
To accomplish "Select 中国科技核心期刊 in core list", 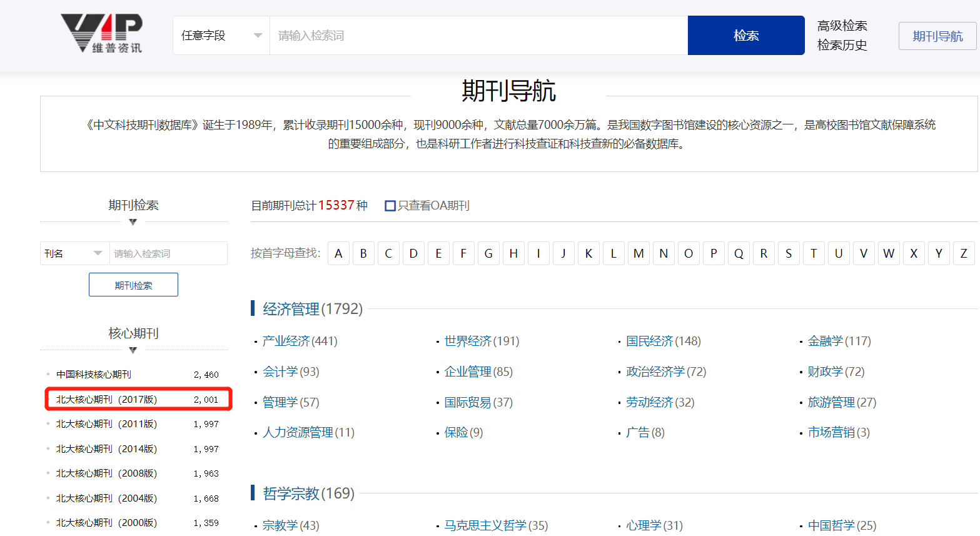I will (x=94, y=375).
